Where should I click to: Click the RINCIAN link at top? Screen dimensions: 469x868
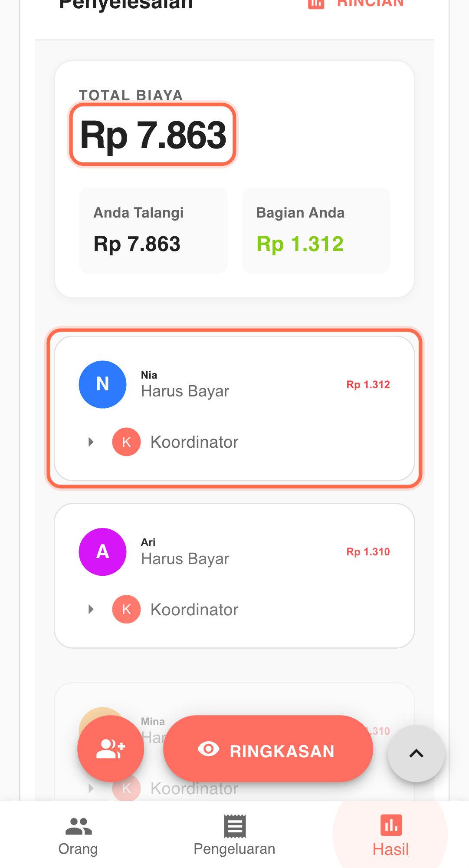click(370, 3)
